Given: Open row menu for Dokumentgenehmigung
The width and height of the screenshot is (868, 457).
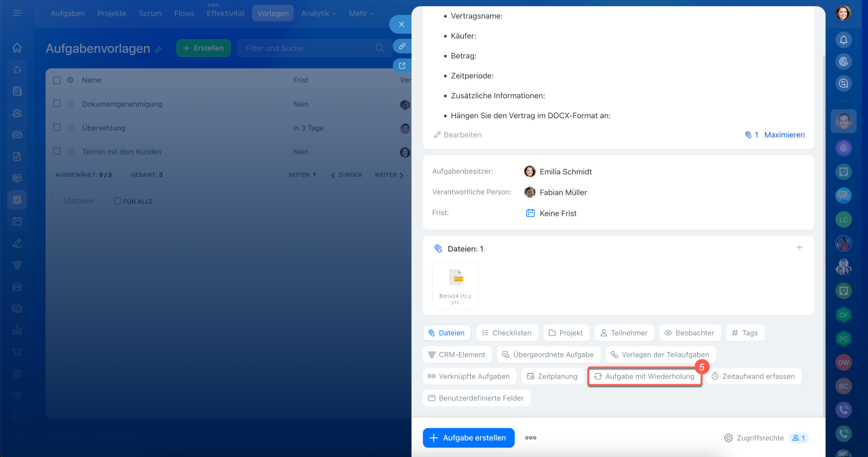Looking at the screenshot, I should tap(71, 104).
